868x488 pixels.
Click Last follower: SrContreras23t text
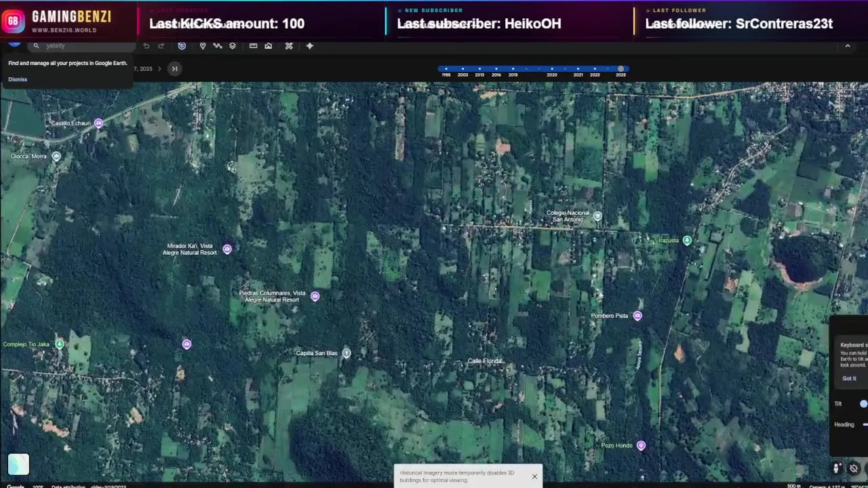tap(738, 24)
